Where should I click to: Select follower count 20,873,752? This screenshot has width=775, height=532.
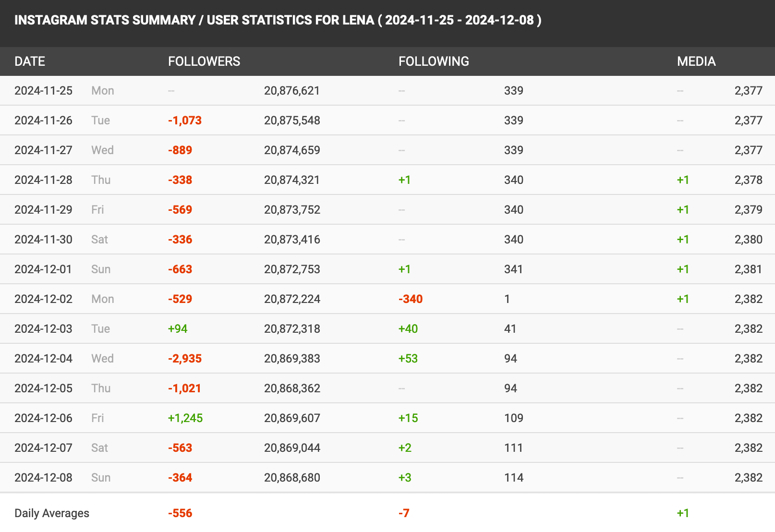[292, 210]
